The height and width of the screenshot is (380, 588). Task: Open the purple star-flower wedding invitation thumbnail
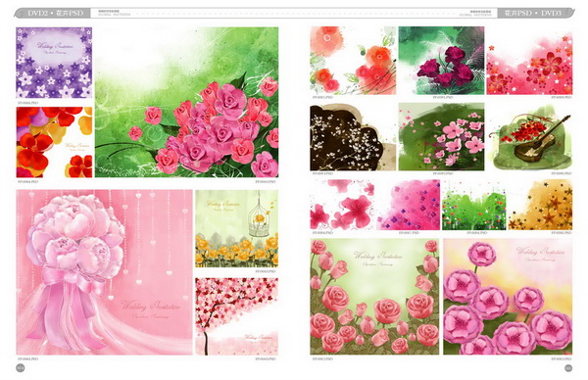tap(54, 63)
